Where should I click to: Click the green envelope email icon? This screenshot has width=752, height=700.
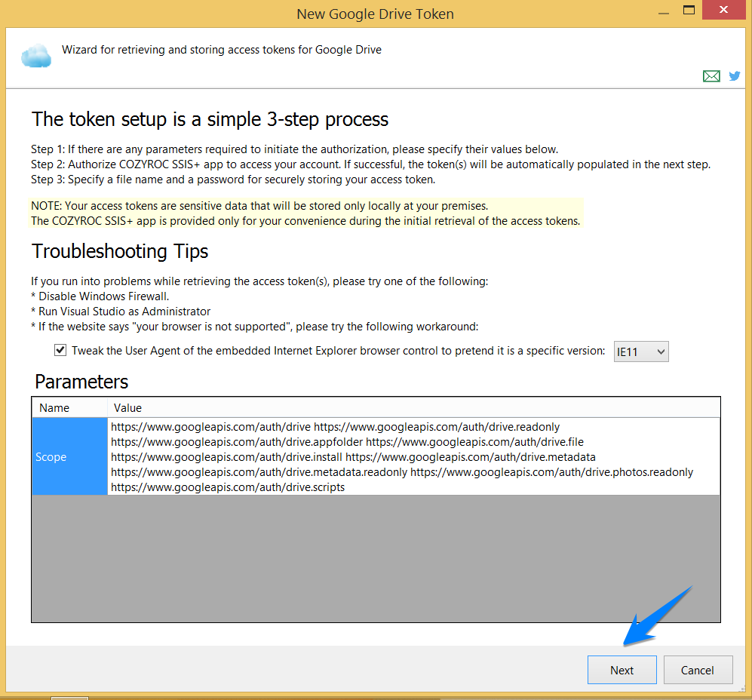[x=711, y=75]
